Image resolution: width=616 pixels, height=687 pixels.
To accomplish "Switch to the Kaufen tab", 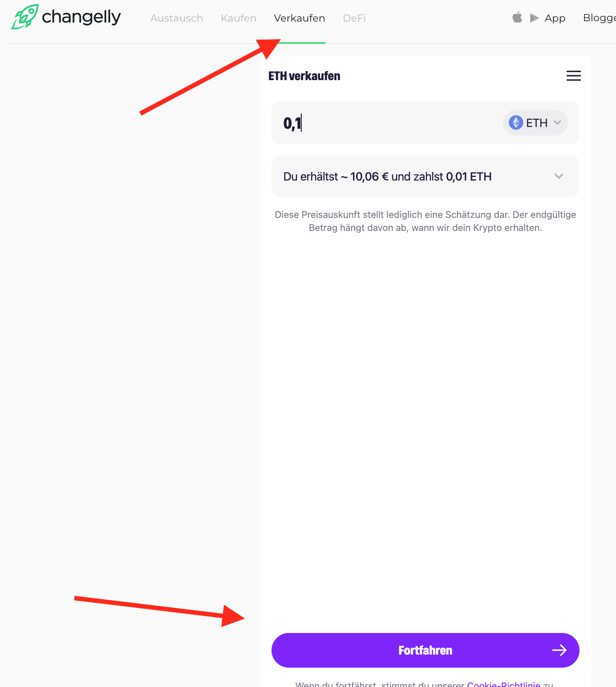I will pos(239,18).
